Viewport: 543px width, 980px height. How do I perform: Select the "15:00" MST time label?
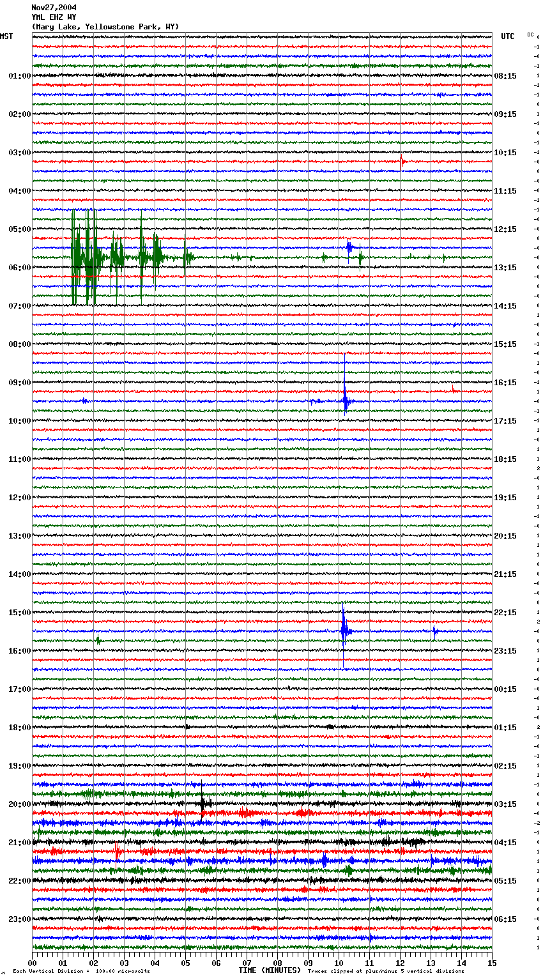tap(19, 613)
